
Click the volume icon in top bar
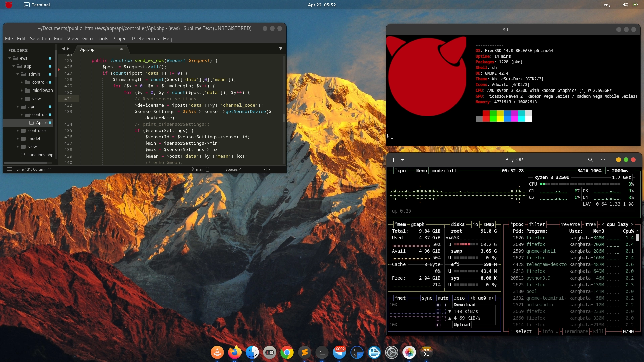coord(625,5)
